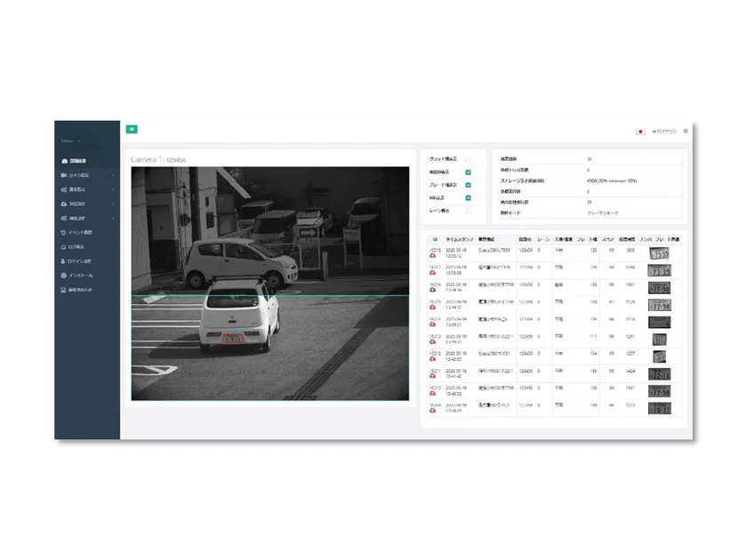747x560 pixels.
Task: Expand the カメラ設定 submenu arrow
Action: pyautogui.click(x=113, y=175)
